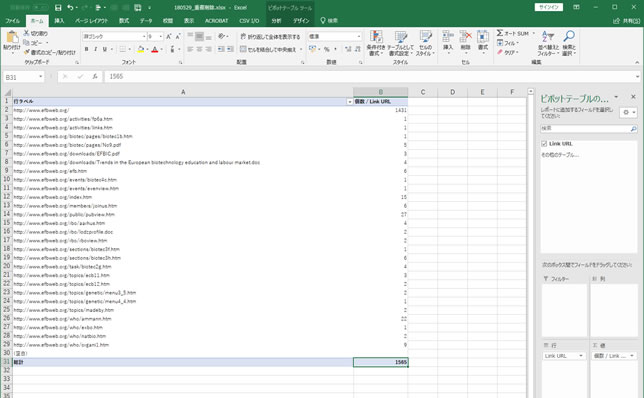Click the Format Painter brush icon
644x398 pixels.
pos(27,52)
